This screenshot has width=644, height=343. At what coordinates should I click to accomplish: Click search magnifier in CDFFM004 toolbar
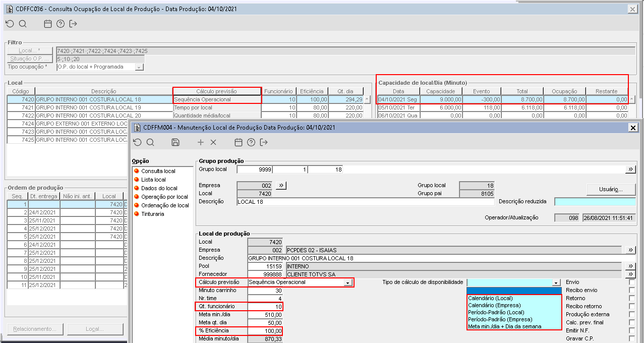coord(150,142)
